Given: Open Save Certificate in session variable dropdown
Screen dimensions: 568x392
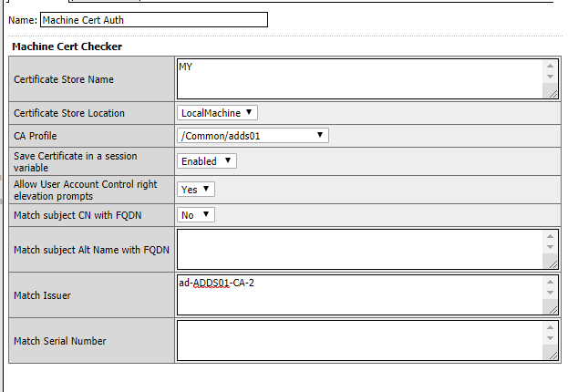Looking at the screenshot, I should (207, 160).
